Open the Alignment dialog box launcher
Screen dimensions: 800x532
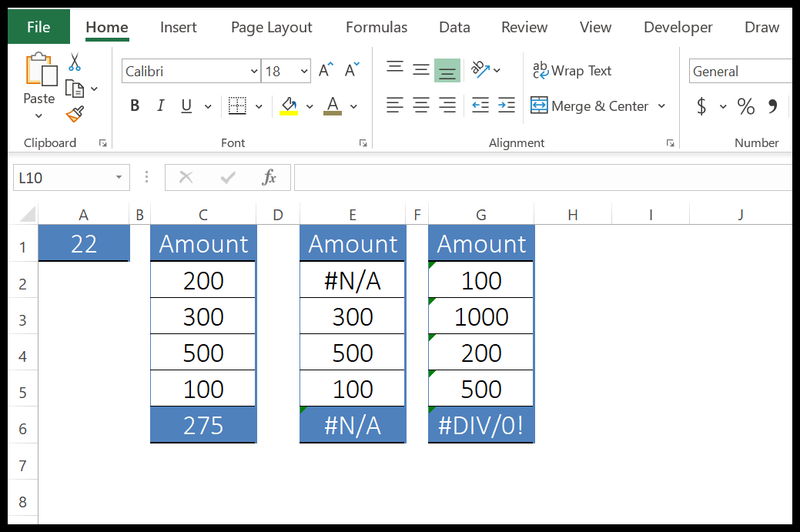pos(670,142)
